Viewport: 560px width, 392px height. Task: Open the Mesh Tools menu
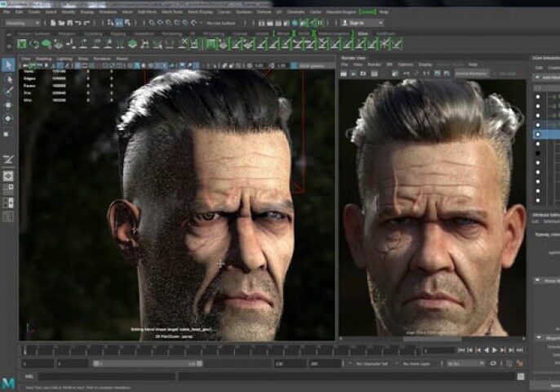tap(171, 11)
